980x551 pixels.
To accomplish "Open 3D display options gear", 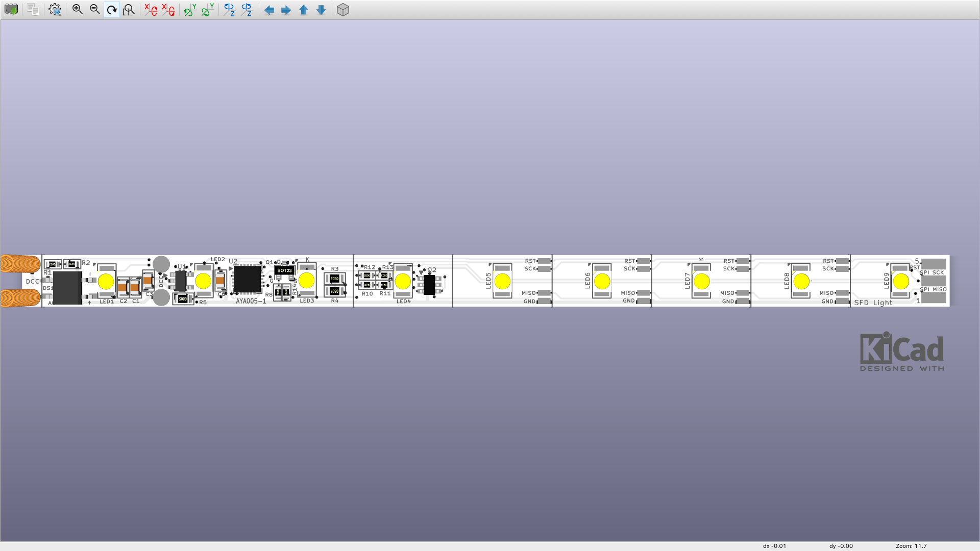I will pyautogui.click(x=55, y=10).
